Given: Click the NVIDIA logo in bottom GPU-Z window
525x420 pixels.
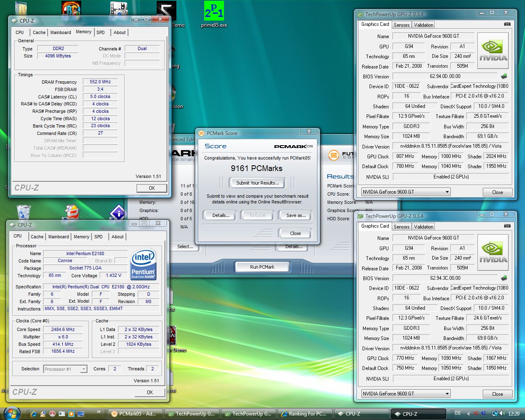Looking at the screenshot, I should (x=493, y=253).
